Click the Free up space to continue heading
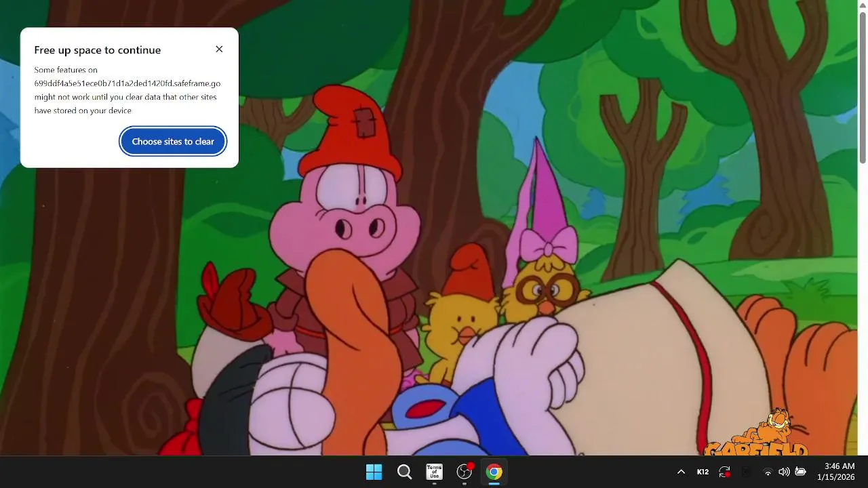 tap(98, 50)
